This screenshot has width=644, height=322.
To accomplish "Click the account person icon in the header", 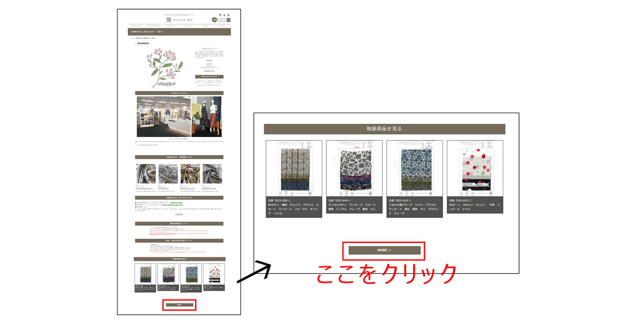I will tap(228, 15).
